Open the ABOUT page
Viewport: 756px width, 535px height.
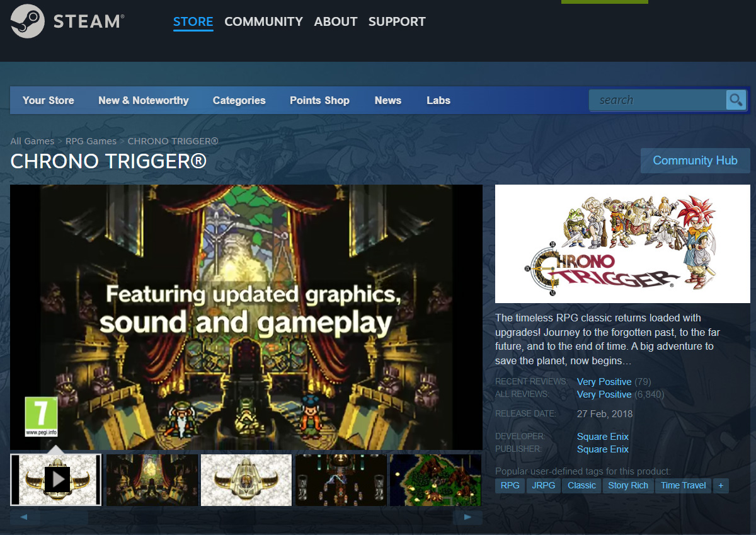[336, 21]
